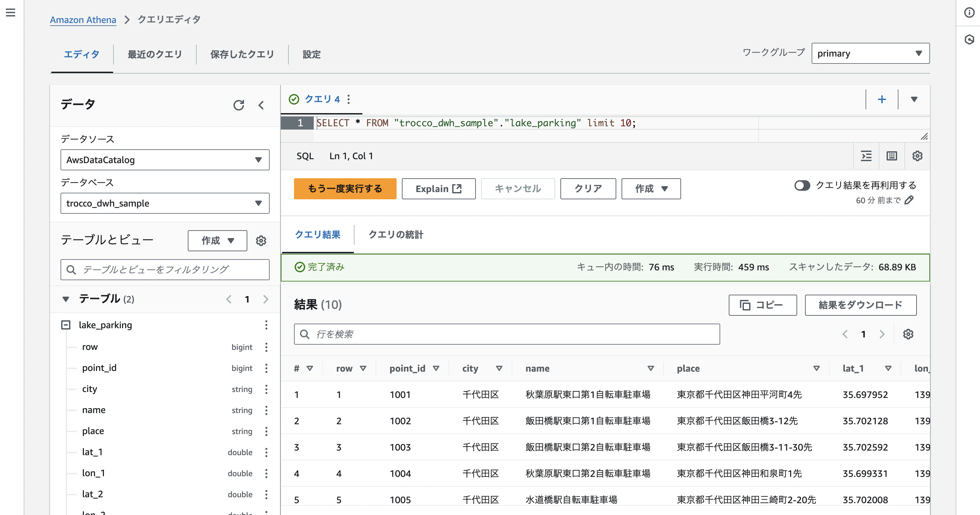Format the SQL query with the indent icon
This screenshot has height=515, width=980.
(866, 156)
